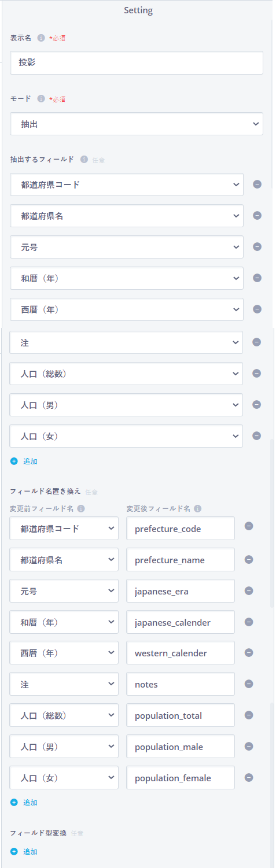This screenshot has width=276, height=868.
Task: Open the 都道府県名 extraction field dropdown
Action: (127, 216)
